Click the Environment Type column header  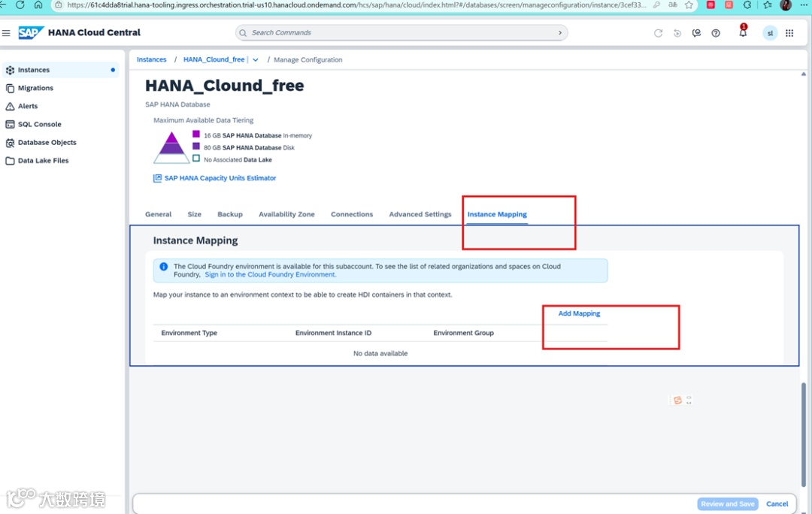coord(189,333)
